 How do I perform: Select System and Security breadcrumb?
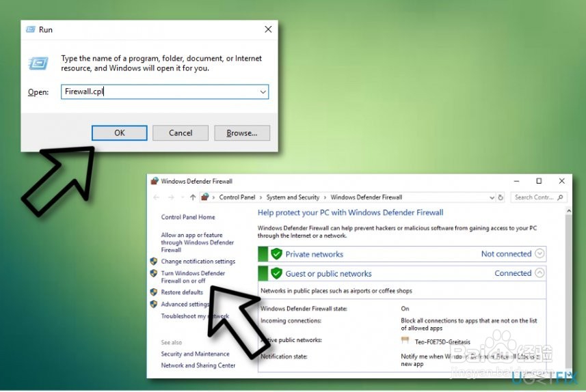point(293,197)
